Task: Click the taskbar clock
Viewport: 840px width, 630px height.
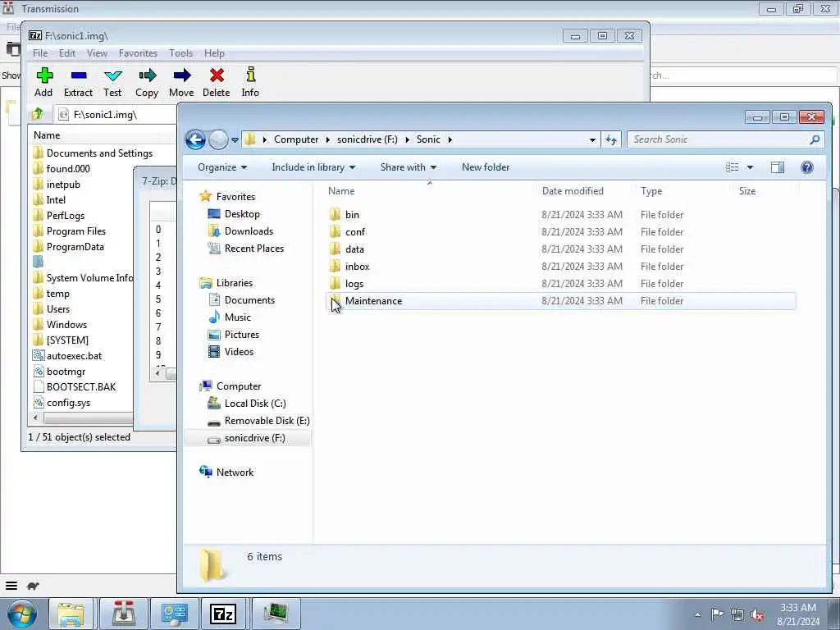Action: 798,614
